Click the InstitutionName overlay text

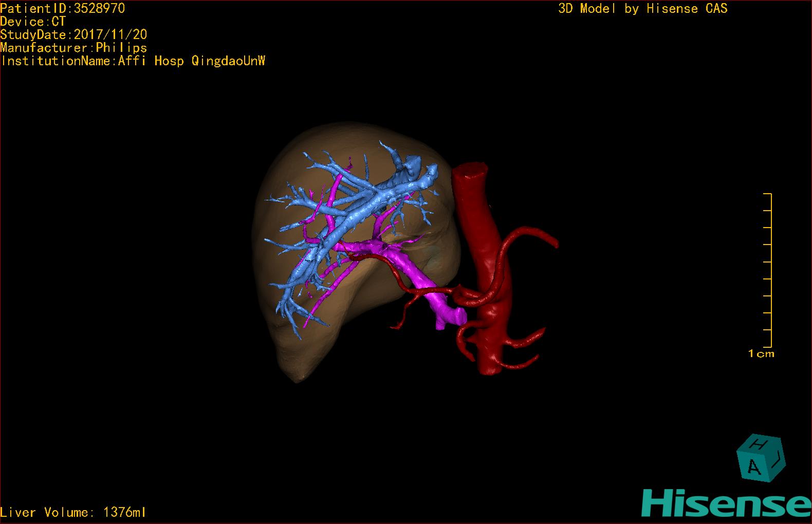point(133,61)
